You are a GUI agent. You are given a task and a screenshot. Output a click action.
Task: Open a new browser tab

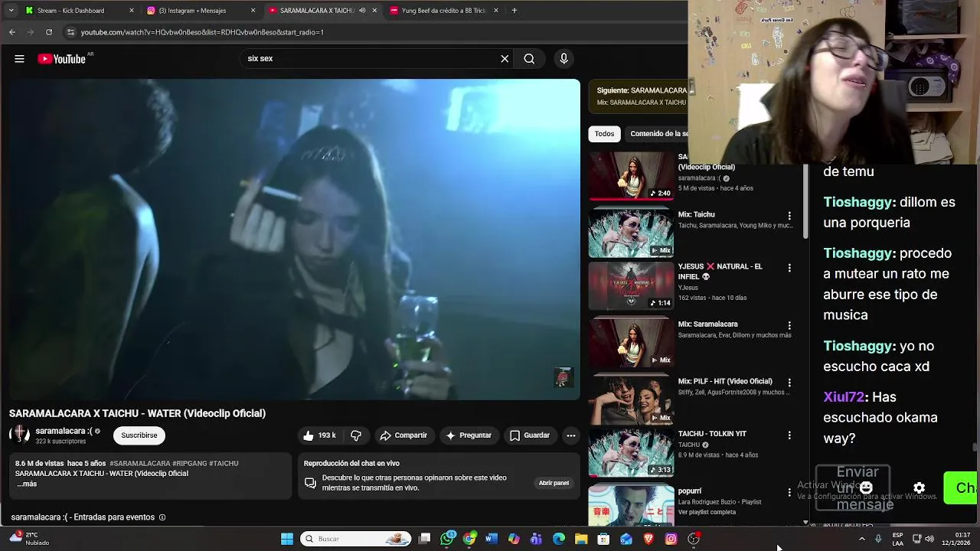coord(514,11)
